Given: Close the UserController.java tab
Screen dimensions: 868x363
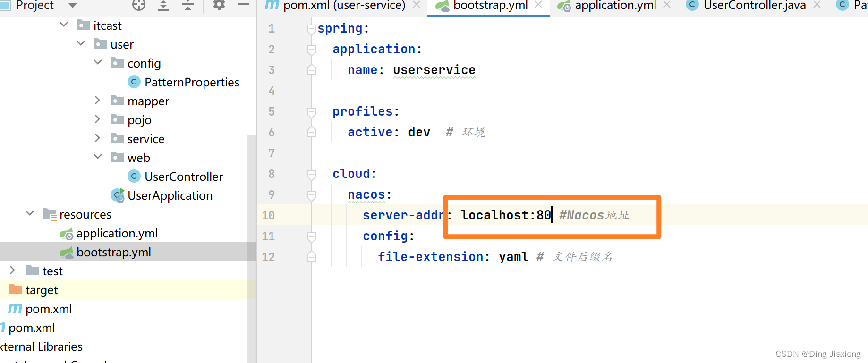Looking at the screenshot, I should click(x=817, y=5).
